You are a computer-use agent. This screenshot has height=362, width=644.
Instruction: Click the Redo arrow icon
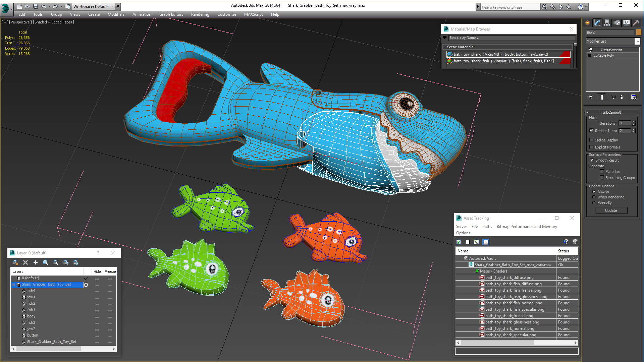55,6
